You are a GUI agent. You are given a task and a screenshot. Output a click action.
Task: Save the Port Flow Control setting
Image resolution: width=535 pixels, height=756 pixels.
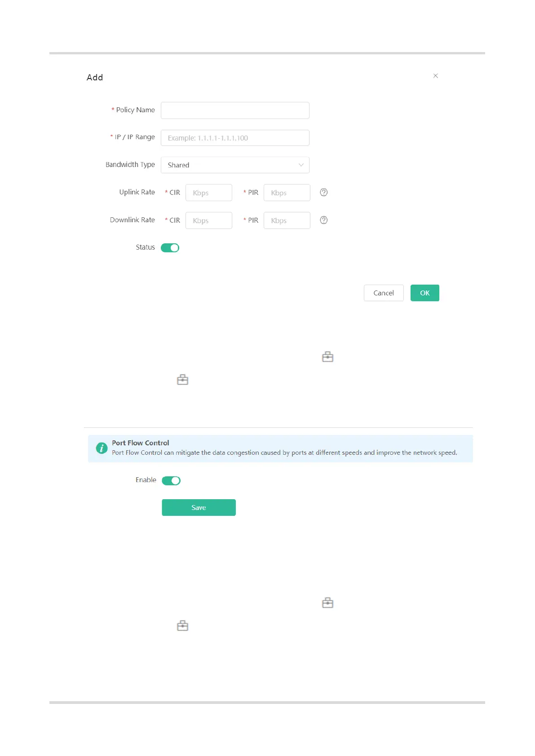[x=199, y=508]
